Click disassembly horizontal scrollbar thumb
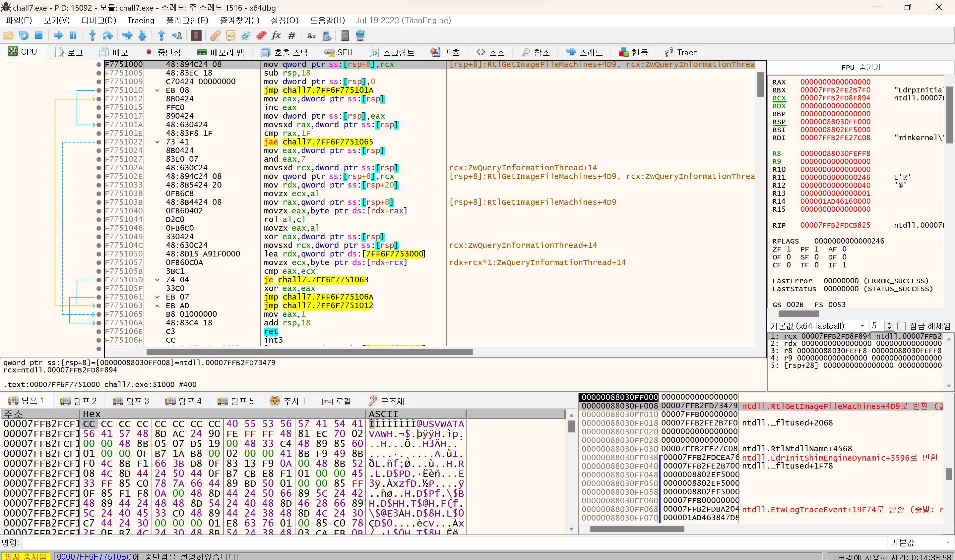 [309, 352]
